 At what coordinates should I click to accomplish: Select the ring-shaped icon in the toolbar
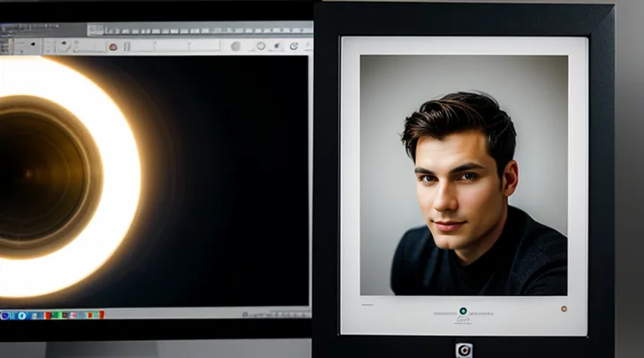[260, 46]
